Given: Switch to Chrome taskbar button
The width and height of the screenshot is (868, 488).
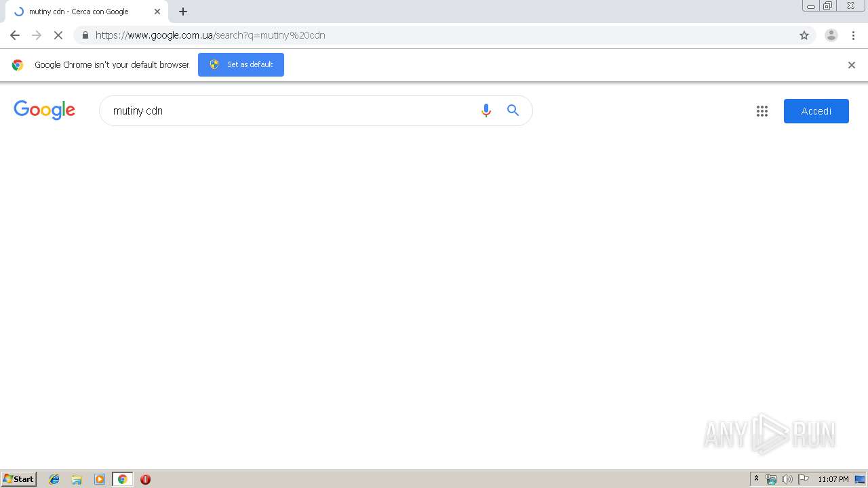Looking at the screenshot, I should pos(122,479).
